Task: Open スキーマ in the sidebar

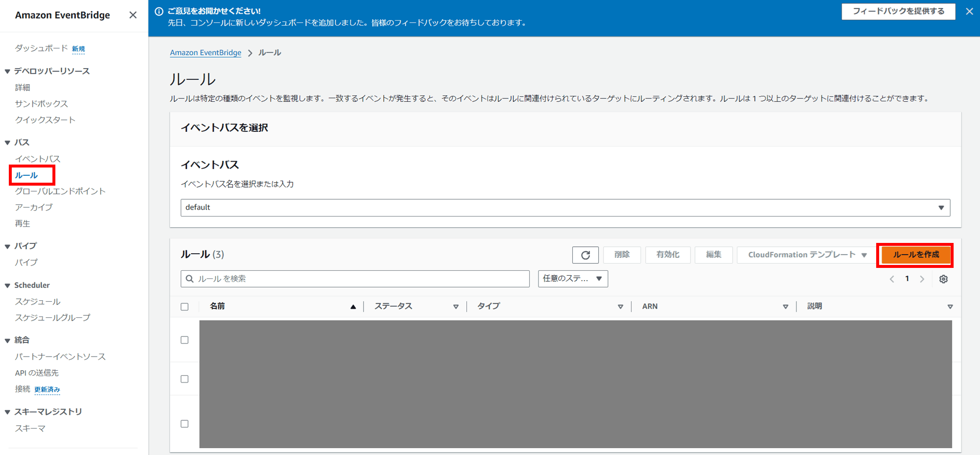Action: point(30,429)
